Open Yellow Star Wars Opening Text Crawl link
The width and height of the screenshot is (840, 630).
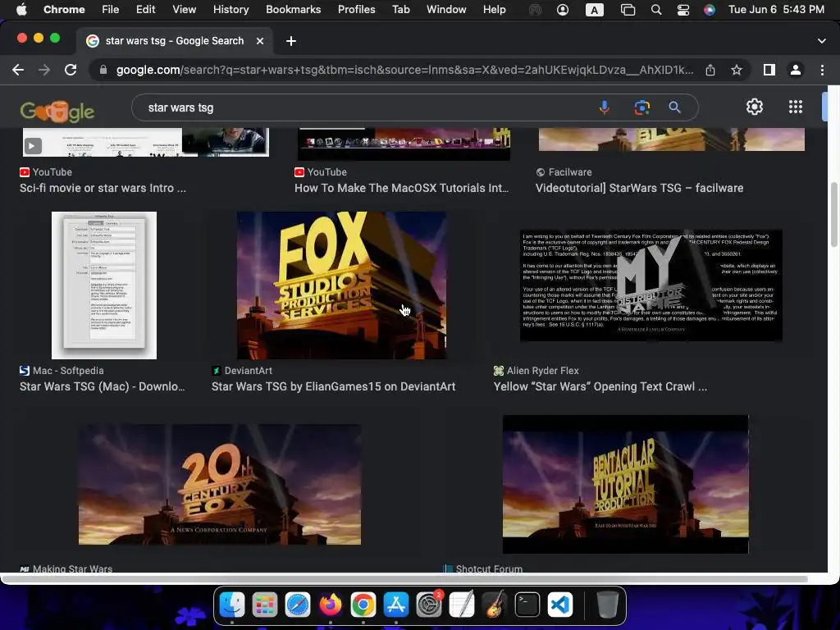pos(600,387)
